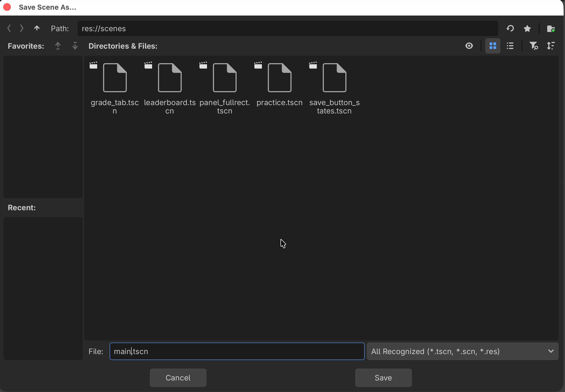
Task: Click the Save button
Action: point(383,378)
